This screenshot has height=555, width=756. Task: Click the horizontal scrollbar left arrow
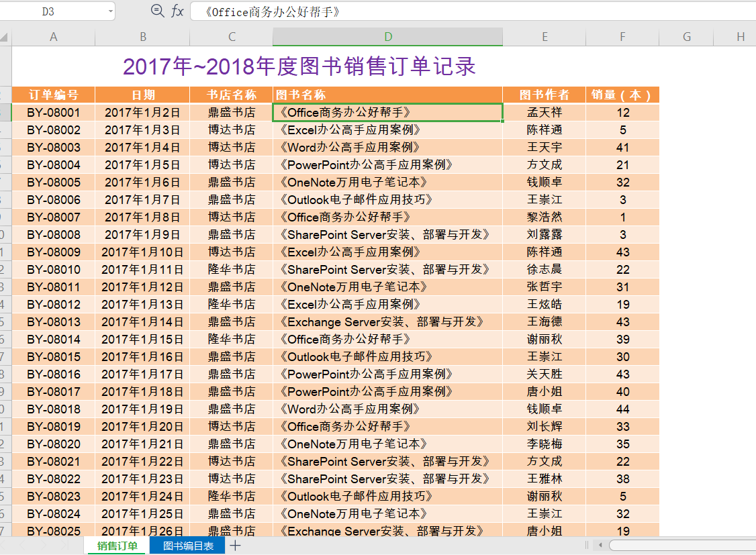(x=600, y=546)
